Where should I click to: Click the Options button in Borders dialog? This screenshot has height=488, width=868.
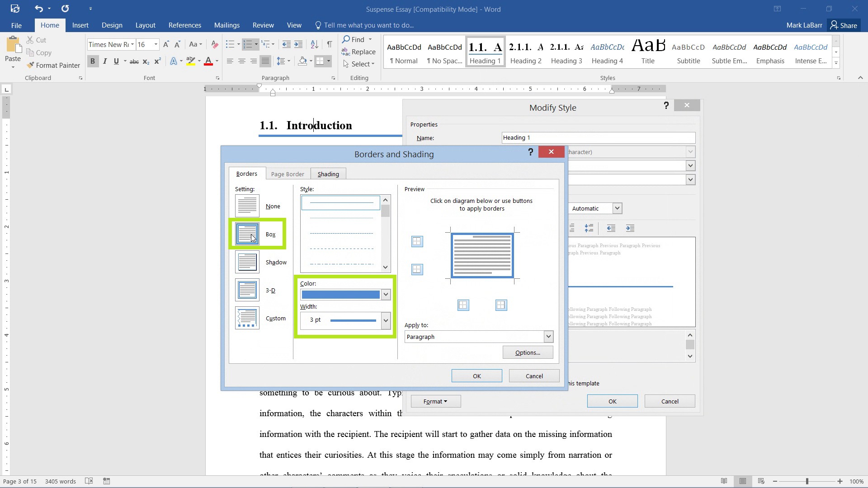(528, 353)
